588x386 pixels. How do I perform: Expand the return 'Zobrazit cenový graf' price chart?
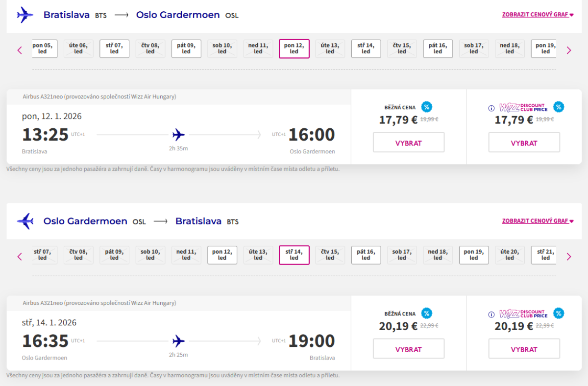coord(538,221)
